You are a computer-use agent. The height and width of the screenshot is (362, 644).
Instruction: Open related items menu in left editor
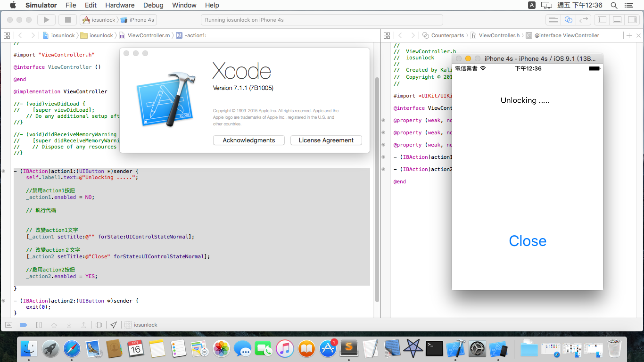[x=7, y=35]
